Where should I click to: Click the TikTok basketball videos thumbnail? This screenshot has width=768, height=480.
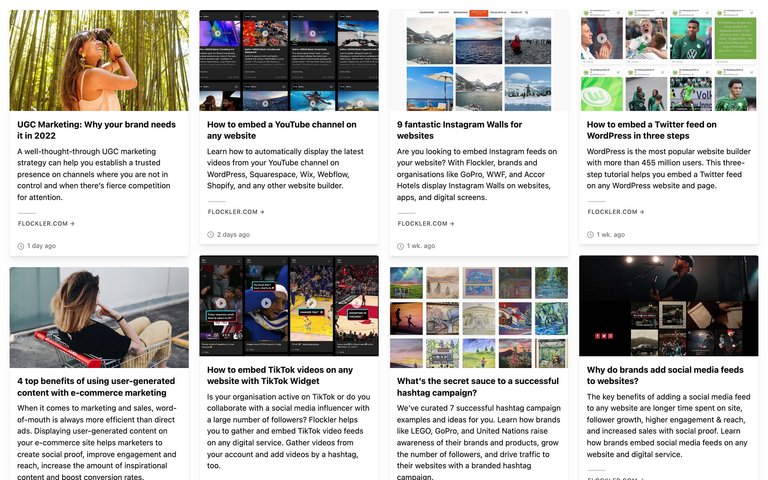(289, 306)
